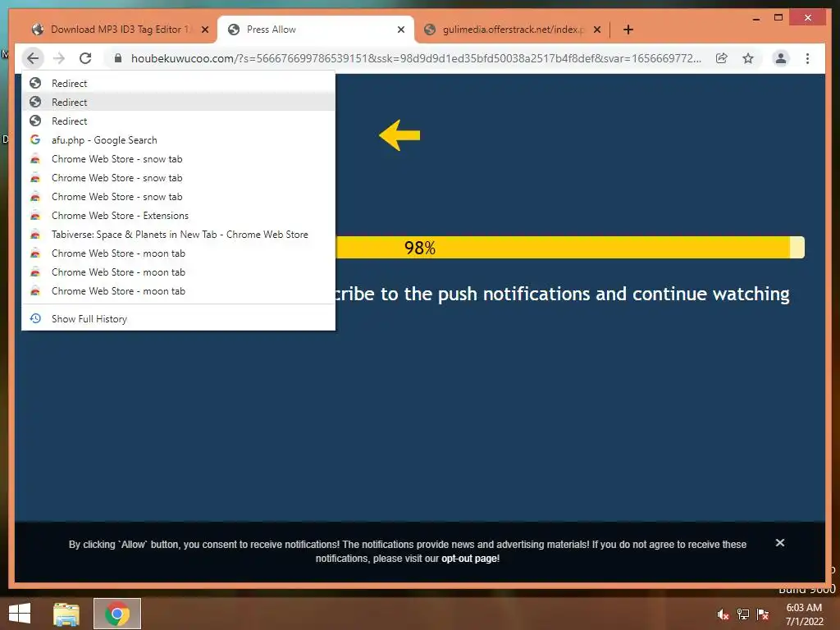Select the first Redirect history entry

coord(178,83)
